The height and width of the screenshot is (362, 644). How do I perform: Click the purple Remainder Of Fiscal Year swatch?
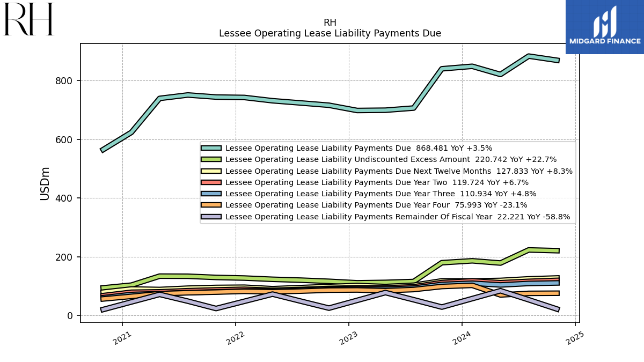pyautogui.click(x=211, y=217)
